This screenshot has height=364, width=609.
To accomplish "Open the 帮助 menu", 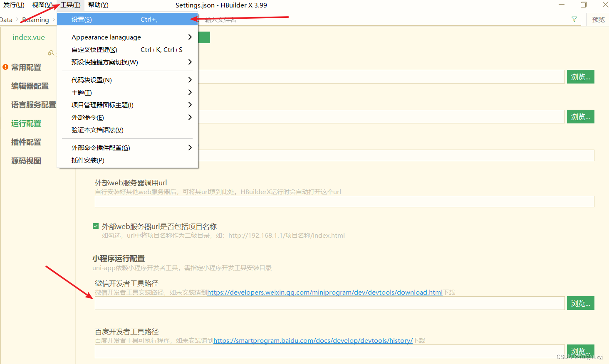I will [x=98, y=5].
